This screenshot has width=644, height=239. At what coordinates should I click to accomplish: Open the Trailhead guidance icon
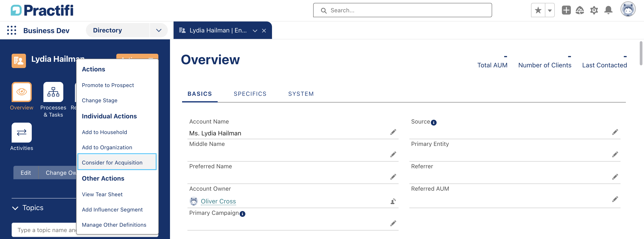pyautogui.click(x=580, y=10)
